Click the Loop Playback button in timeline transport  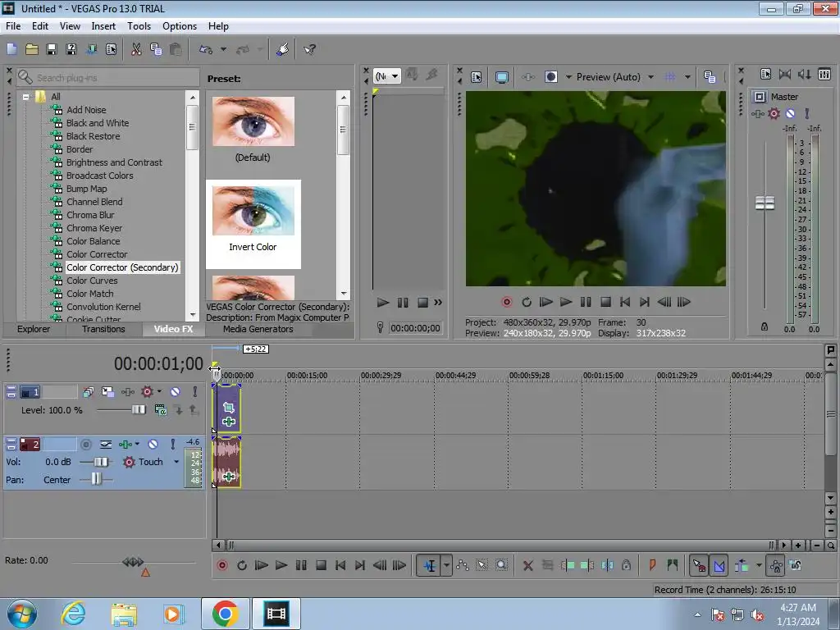tap(242, 565)
